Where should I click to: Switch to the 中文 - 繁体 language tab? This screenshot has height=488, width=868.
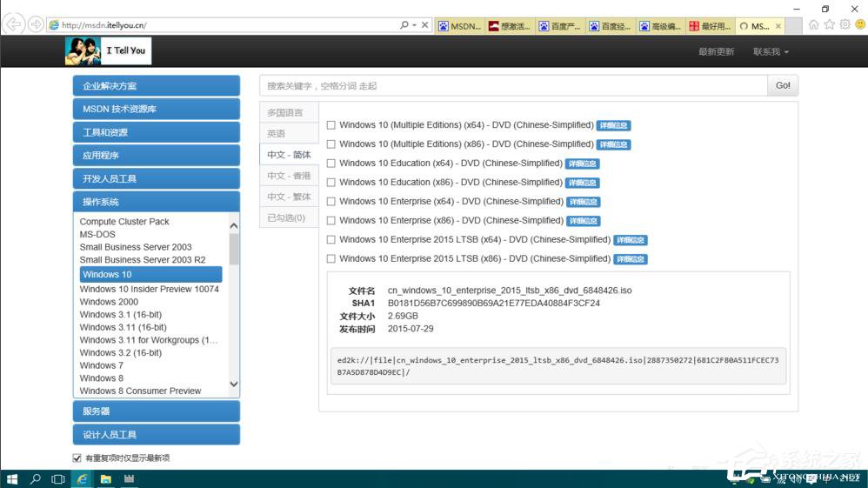point(288,197)
